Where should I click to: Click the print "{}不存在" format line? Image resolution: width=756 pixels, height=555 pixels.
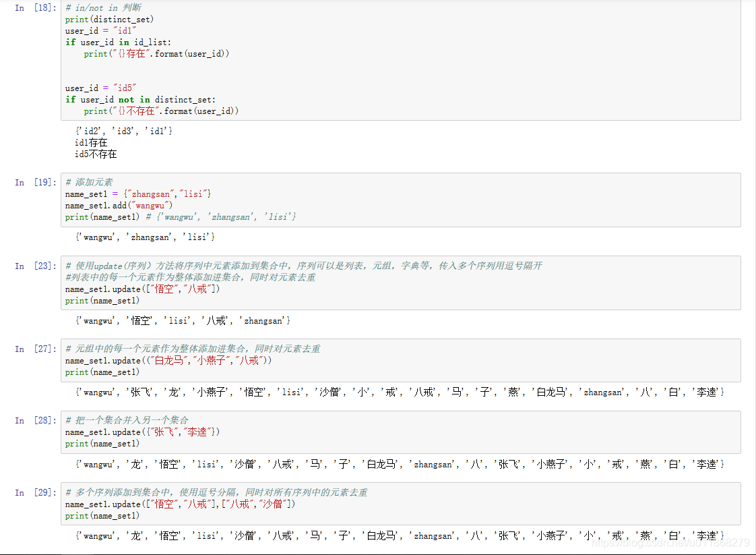click(161, 111)
